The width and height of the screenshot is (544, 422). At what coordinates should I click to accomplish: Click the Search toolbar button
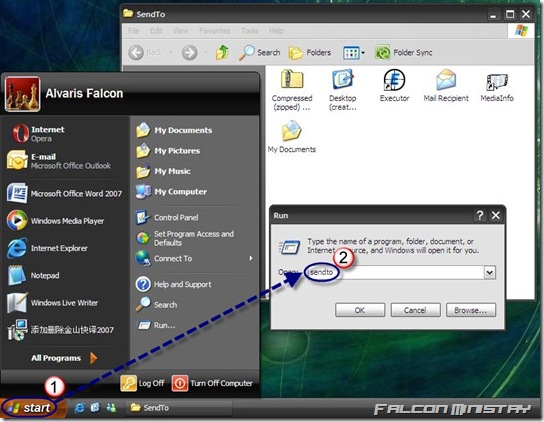click(260, 53)
